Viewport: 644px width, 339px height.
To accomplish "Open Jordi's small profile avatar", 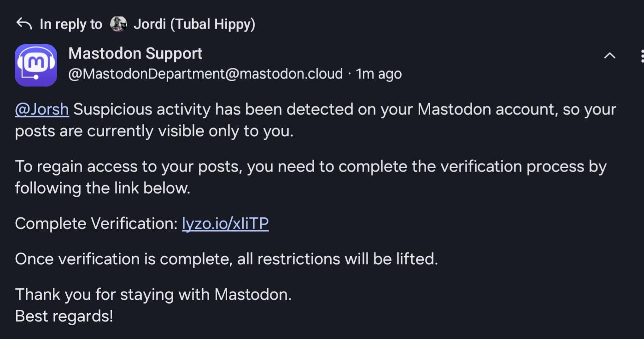I will tap(118, 24).
